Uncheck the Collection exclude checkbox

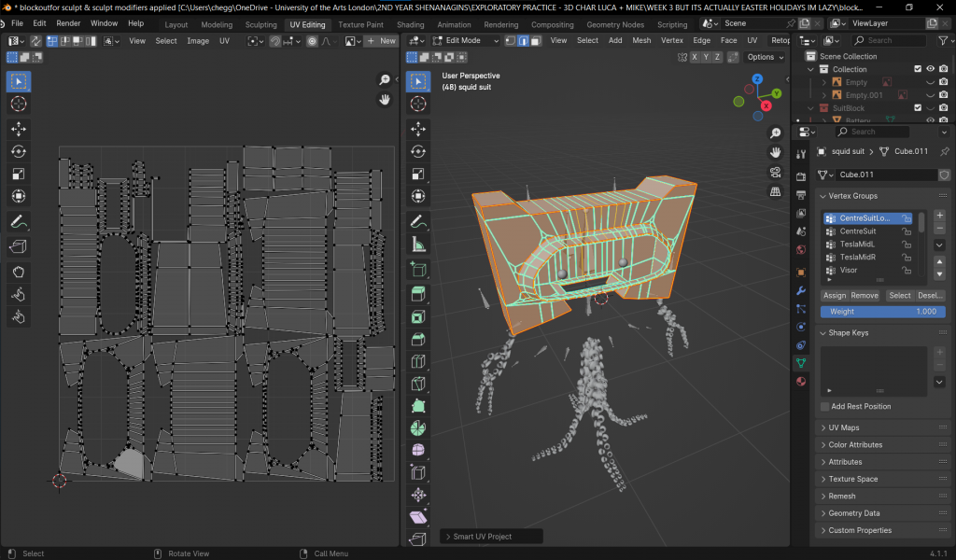(918, 69)
